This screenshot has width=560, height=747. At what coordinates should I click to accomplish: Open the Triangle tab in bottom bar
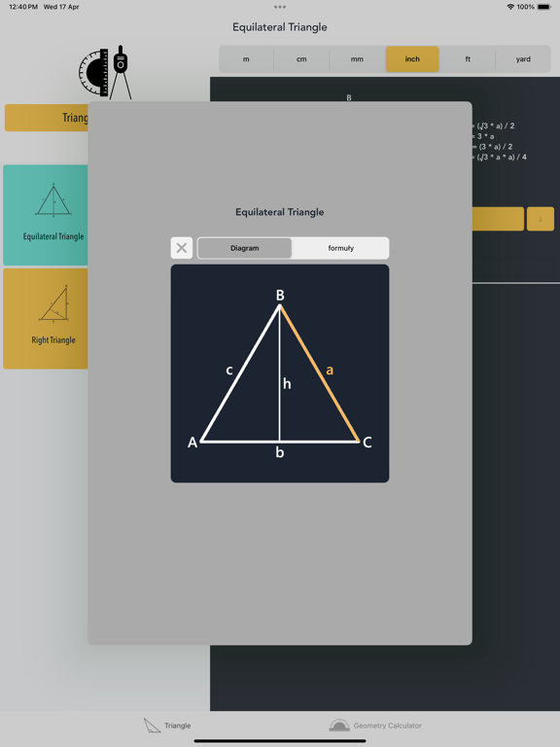pyautogui.click(x=167, y=726)
